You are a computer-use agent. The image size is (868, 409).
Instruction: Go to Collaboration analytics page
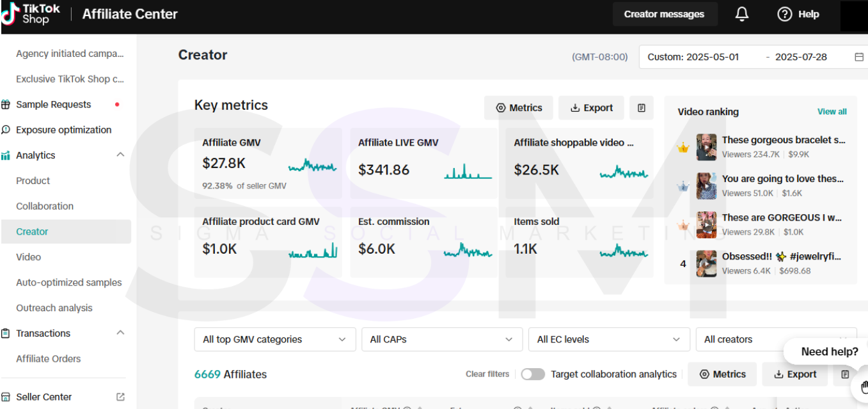[45, 206]
